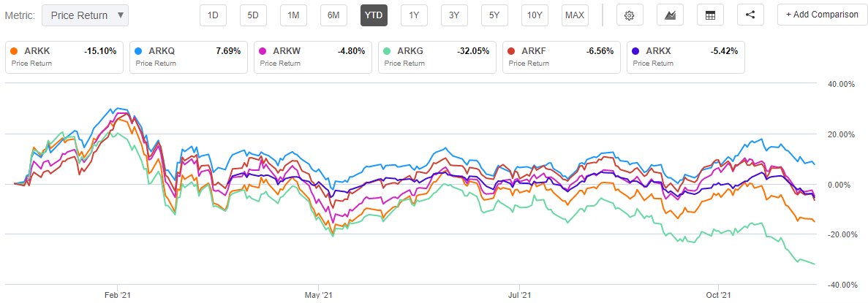
Task: Click the May '21 axis label
Action: tap(319, 296)
